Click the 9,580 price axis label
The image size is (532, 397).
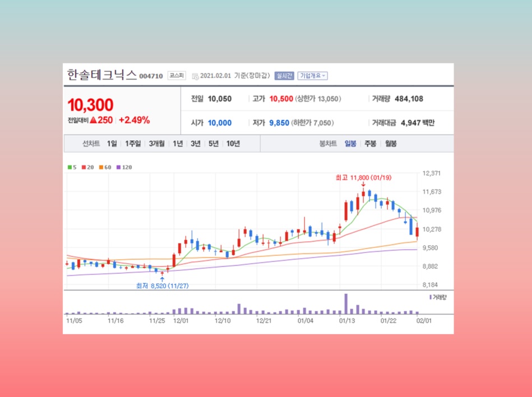[x=430, y=248]
